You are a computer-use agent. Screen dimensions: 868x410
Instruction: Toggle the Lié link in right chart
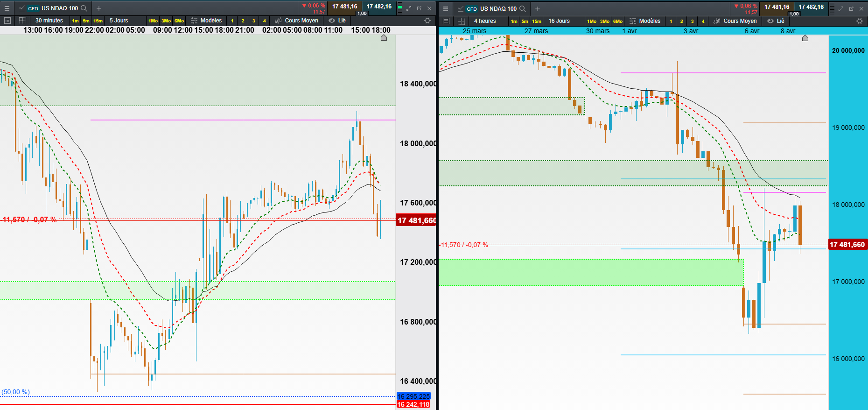coord(776,21)
